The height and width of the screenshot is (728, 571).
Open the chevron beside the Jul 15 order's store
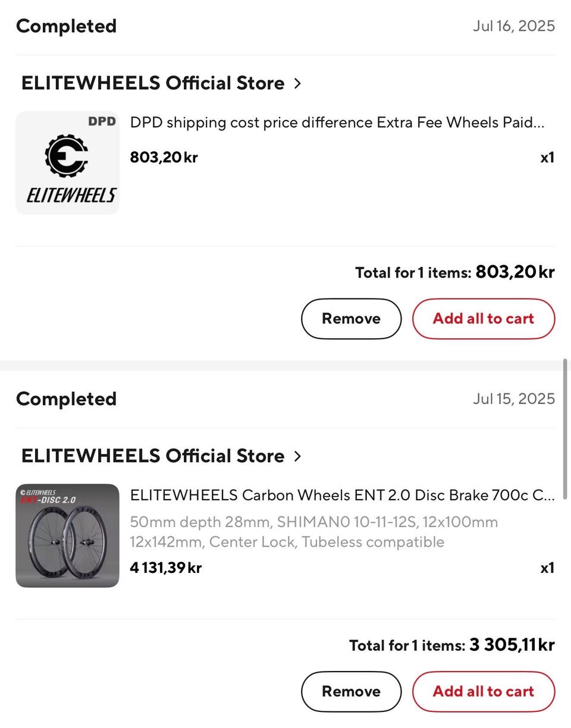click(297, 456)
